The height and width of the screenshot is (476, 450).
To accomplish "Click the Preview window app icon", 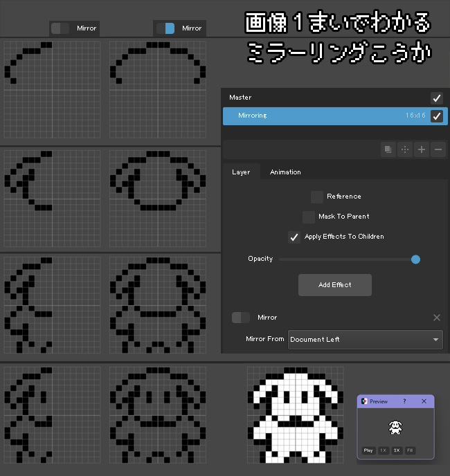I will click(364, 401).
